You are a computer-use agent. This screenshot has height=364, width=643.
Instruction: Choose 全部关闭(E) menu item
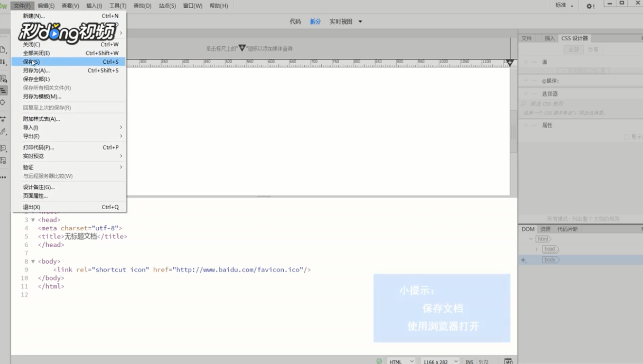click(x=69, y=53)
